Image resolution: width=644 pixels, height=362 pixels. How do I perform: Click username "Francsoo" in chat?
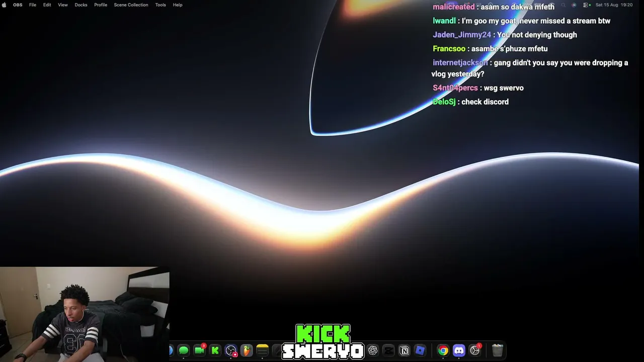(x=449, y=49)
